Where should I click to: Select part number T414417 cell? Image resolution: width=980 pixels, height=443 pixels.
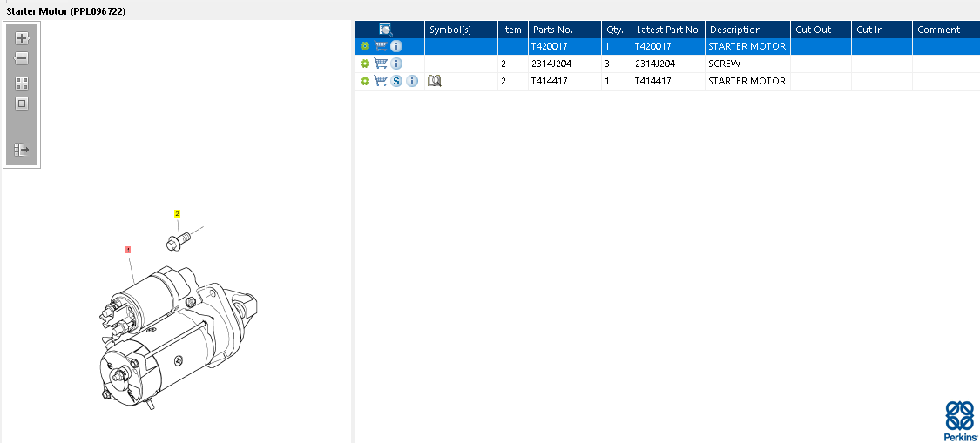coord(564,81)
